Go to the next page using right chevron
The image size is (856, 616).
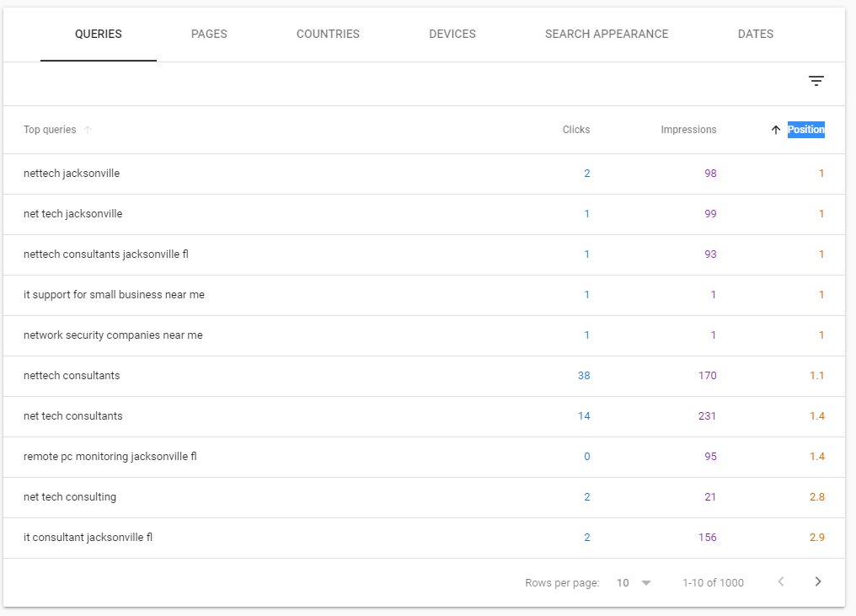(816, 581)
